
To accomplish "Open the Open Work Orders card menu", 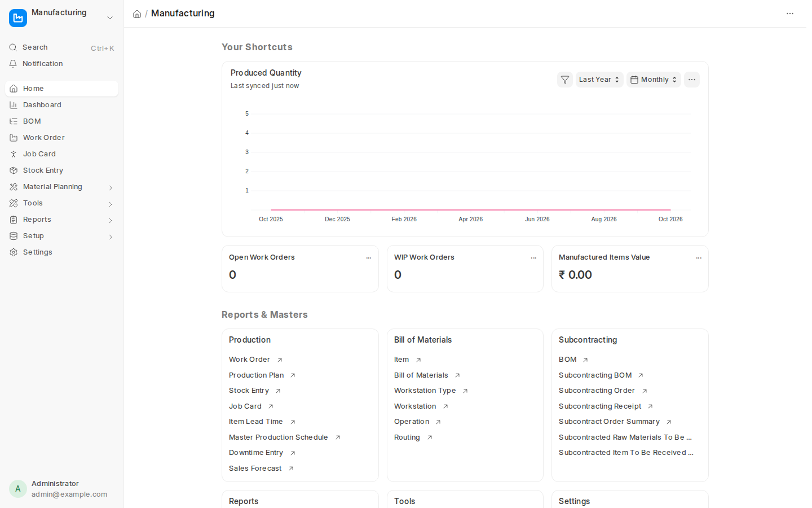I will [369, 258].
